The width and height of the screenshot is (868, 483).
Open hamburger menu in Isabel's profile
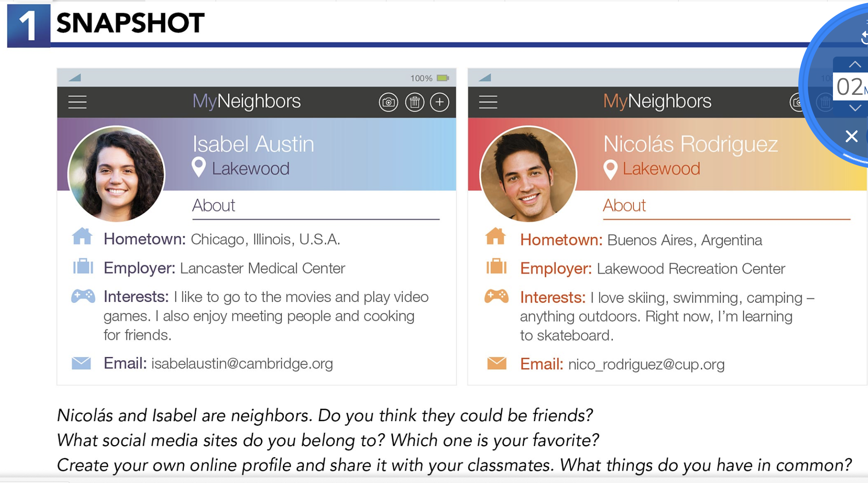tap(77, 102)
